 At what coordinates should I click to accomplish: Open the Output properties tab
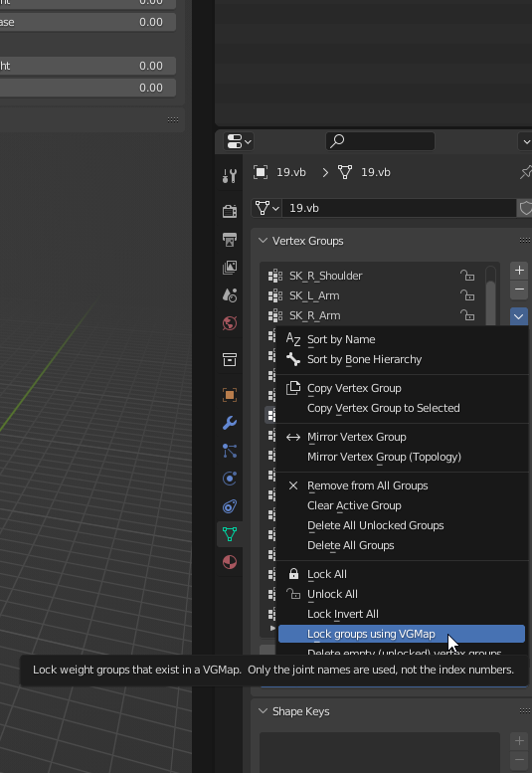click(230, 240)
